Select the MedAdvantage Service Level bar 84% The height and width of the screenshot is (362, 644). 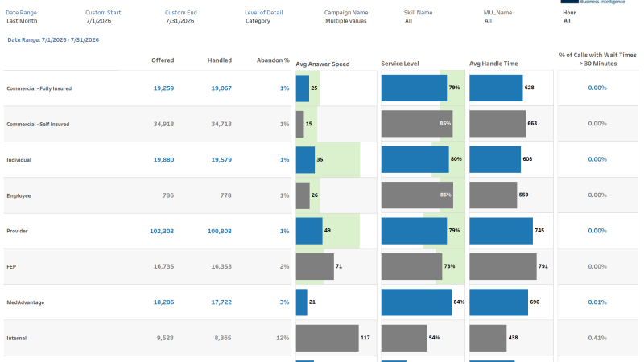[x=416, y=302]
